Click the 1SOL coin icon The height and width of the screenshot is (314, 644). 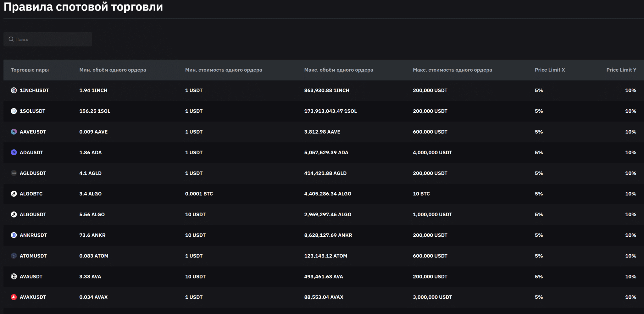coord(14,111)
